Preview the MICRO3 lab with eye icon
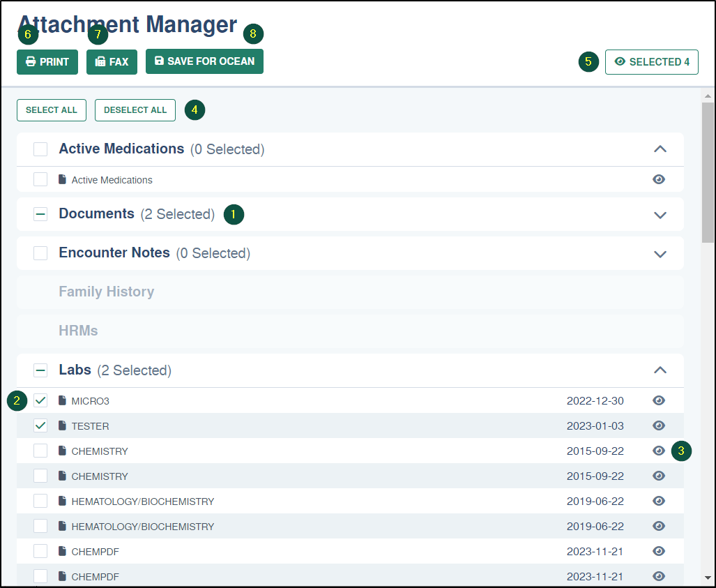This screenshot has width=716, height=588. click(x=659, y=400)
